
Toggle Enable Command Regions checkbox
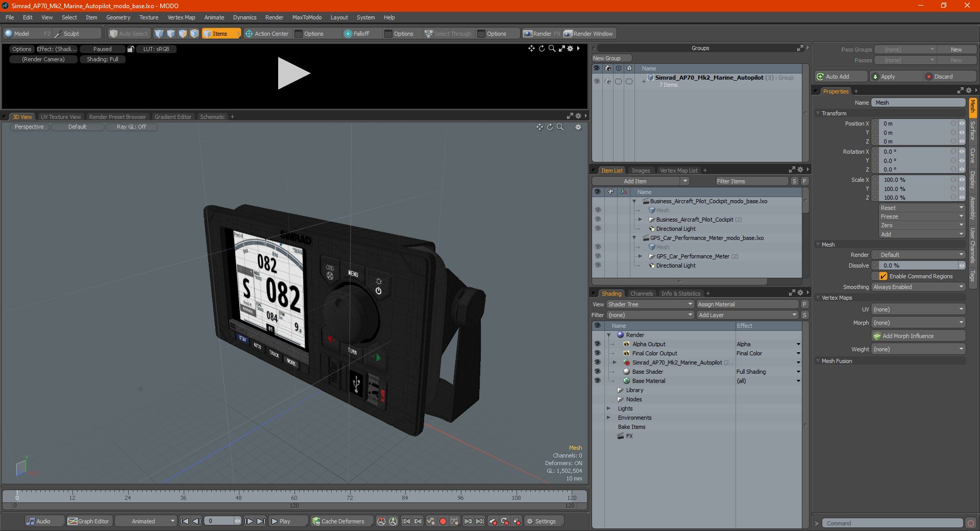[883, 276]
